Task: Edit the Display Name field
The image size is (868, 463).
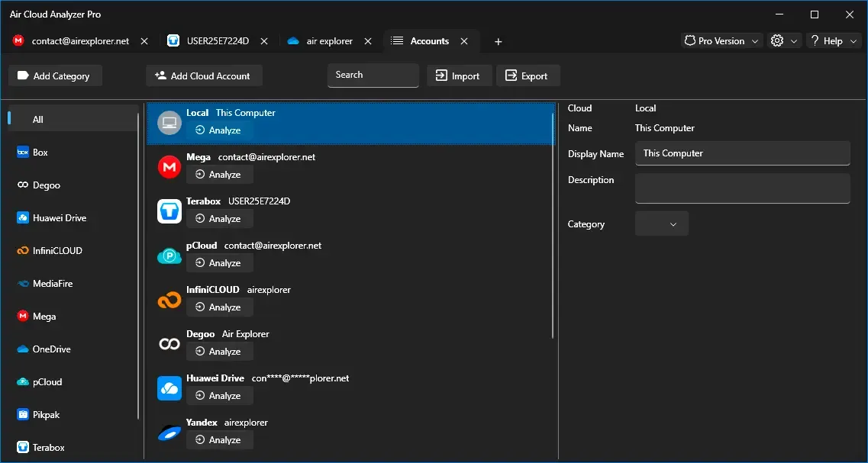Action: [742, 153]
